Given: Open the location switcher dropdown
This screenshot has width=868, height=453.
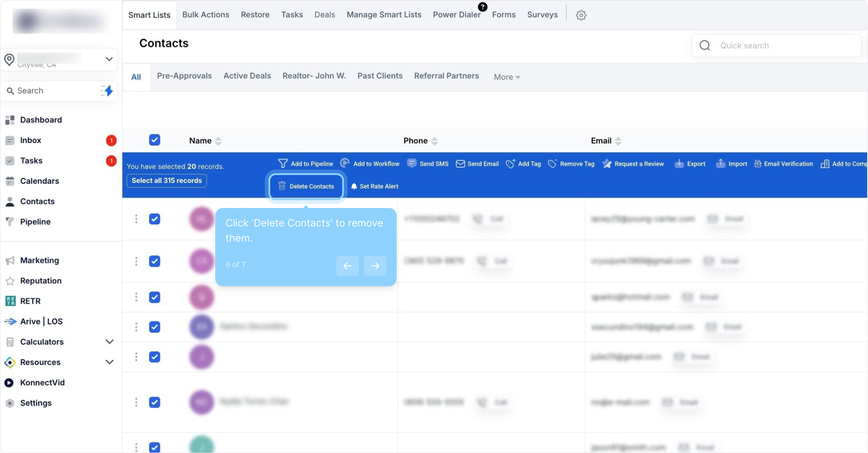Looking at the screenshot, I should [x=109, y=59].
